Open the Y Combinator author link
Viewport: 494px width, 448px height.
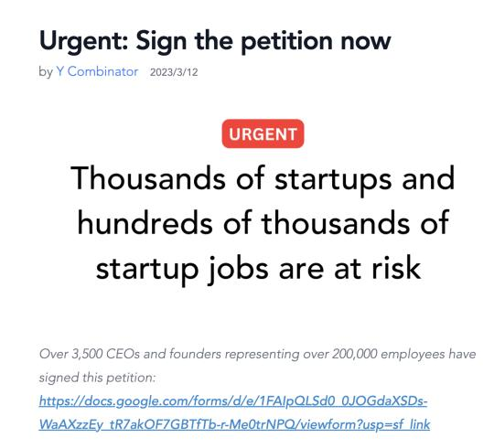[x=97, y=71]
